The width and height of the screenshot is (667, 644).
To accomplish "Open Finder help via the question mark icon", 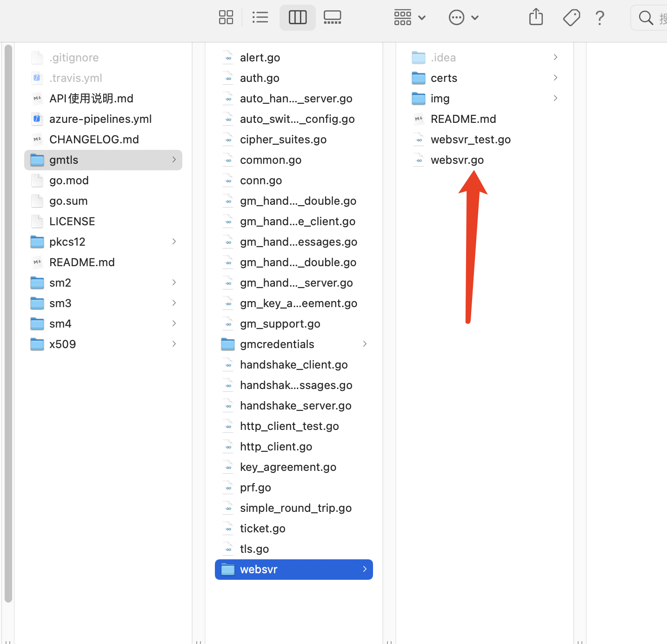I will (600, 18).
